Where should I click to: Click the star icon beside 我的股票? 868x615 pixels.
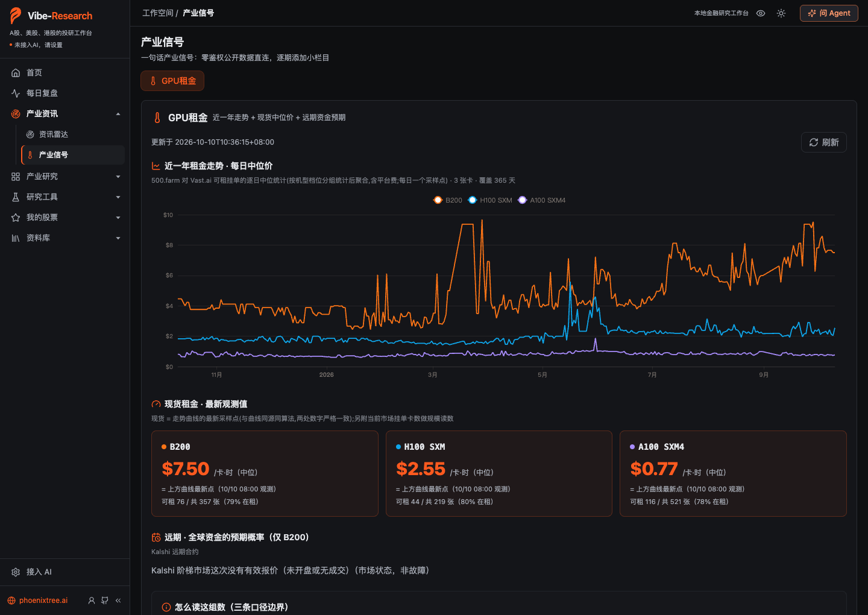coord(16,218)
